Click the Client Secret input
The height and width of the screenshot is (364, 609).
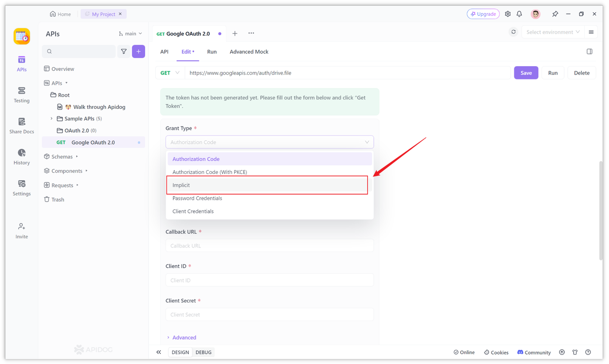(270, 315)
